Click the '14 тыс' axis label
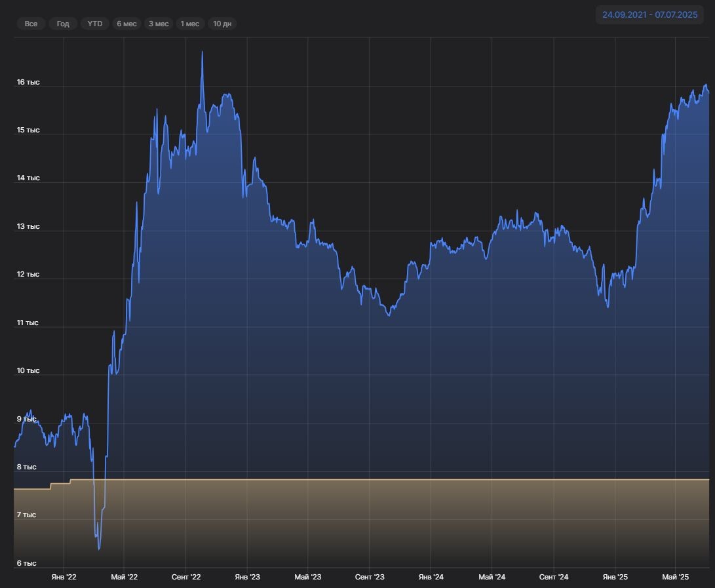 click(x=28, y=178)
